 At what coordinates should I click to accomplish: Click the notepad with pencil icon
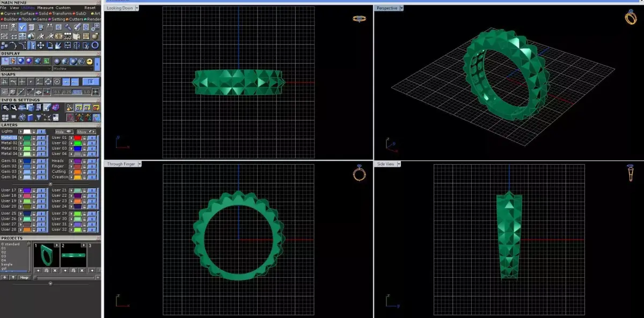tap(47, 107)
